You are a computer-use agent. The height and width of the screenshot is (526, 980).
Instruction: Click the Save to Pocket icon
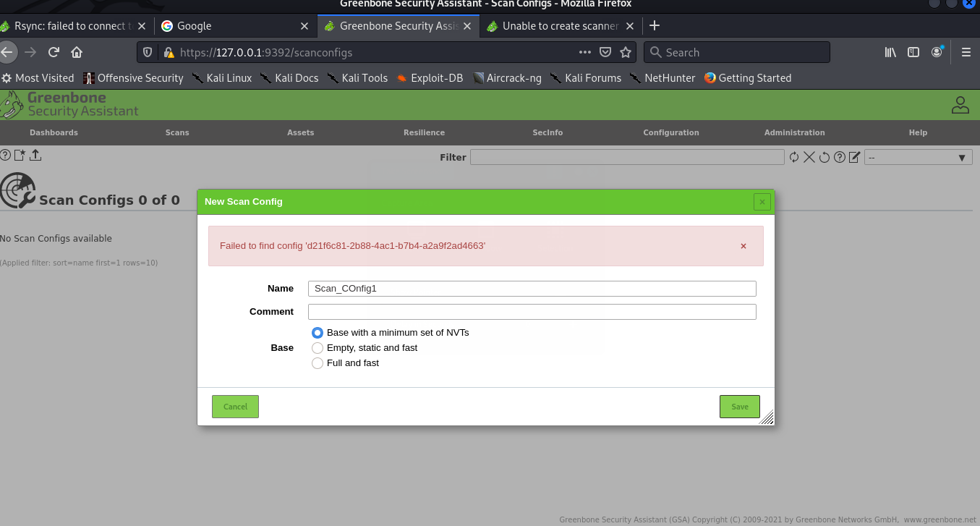pos(606,52)
